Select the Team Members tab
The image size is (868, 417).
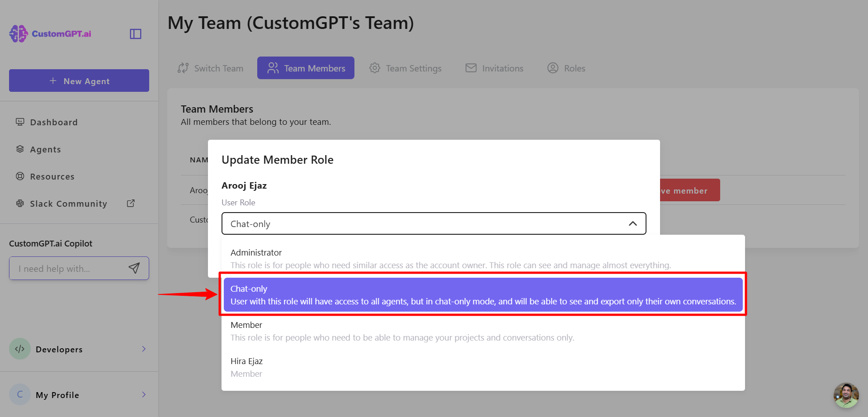[306, 68]
